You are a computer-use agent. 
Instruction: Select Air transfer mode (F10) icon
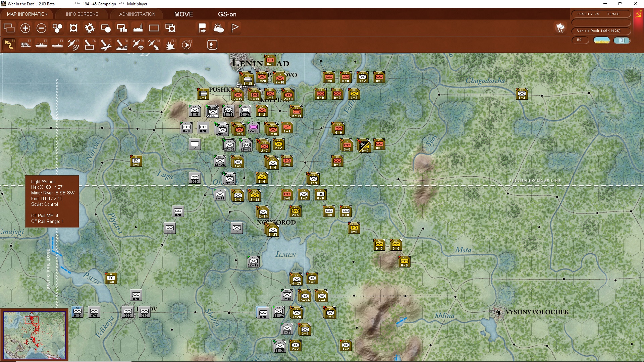click(x=154, y=45)
